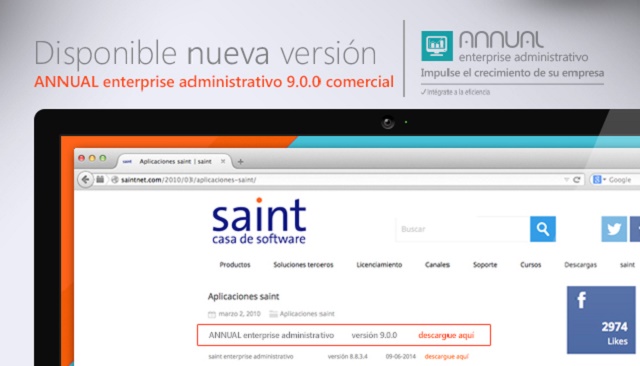Open the Soporte menu

(x=485, y=264)
